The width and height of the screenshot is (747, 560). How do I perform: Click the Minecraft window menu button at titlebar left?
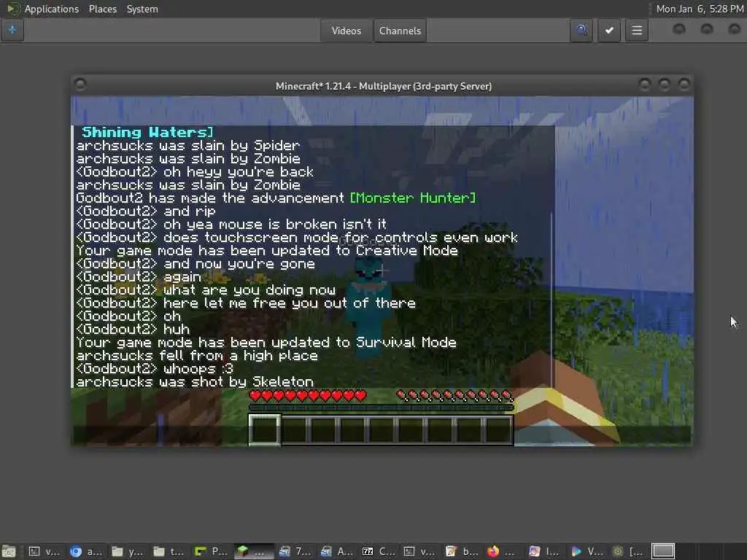coord(80,85)
